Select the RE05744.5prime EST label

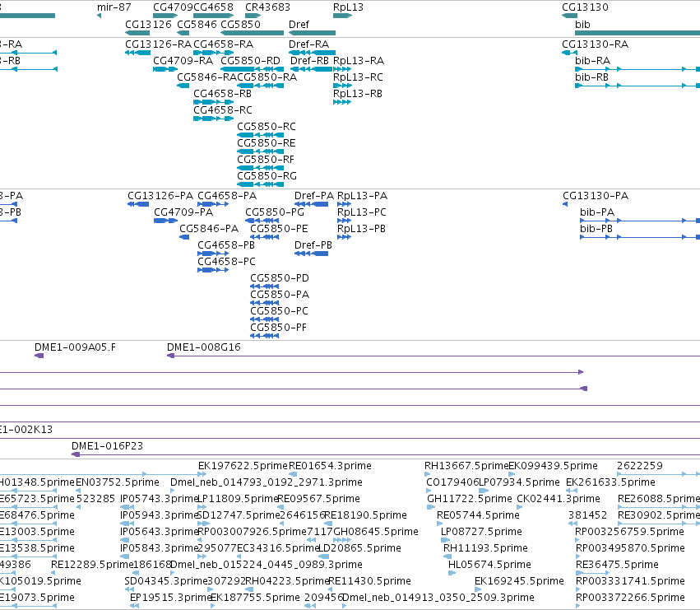[x=478, y=515]
